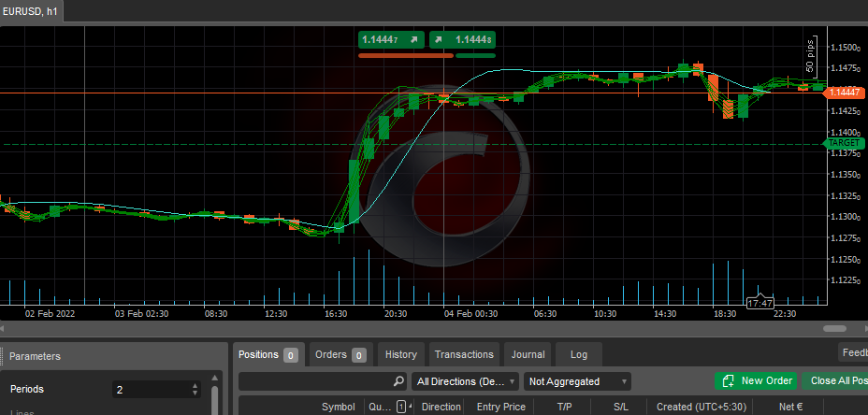Click the chart scrollbar left arrow

3,329
